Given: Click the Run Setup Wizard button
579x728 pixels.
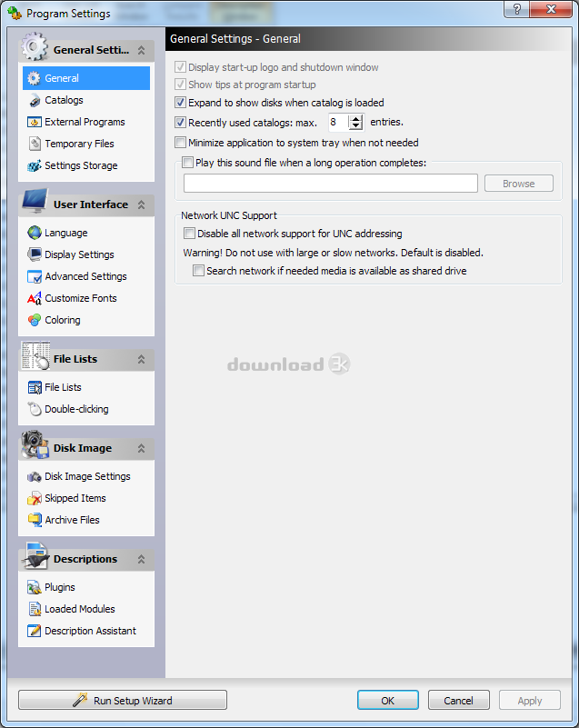Looking at the screenshot, I should click(123, 700).
